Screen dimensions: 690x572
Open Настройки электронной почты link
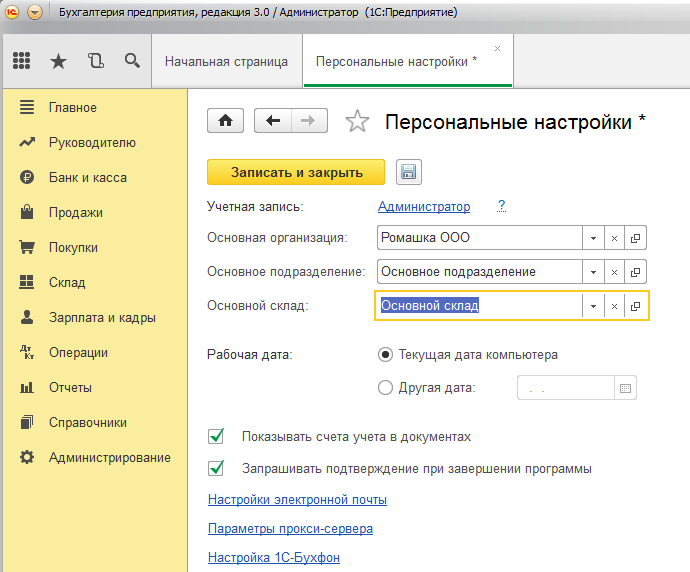coord(297,499)
